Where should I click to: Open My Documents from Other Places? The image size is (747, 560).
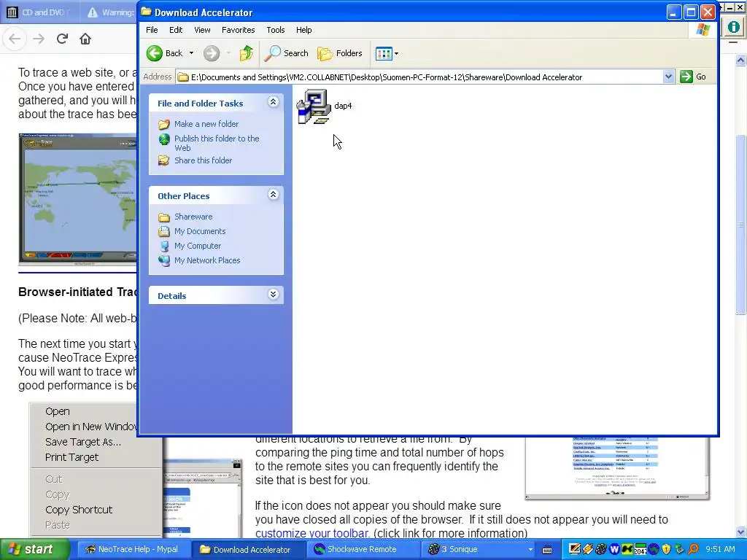tap(200, 231)
